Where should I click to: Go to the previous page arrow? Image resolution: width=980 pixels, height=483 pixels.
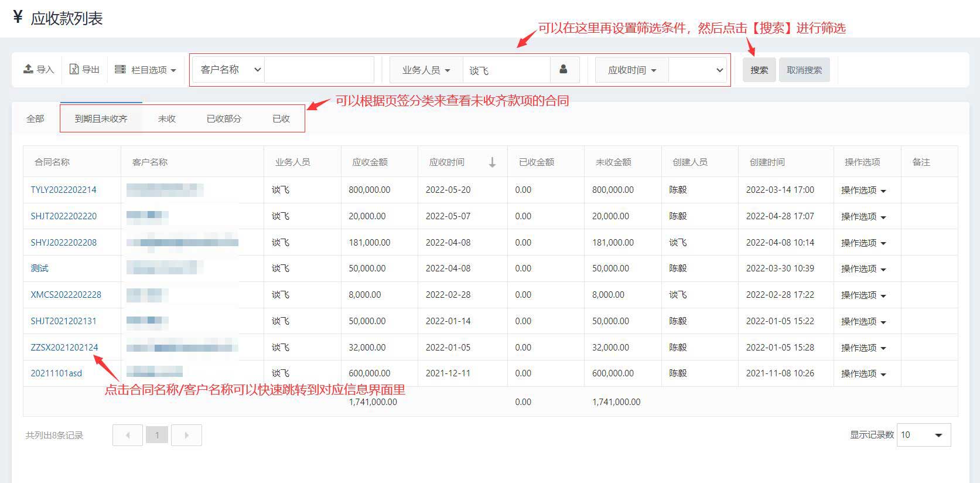[x=128, y=435]
